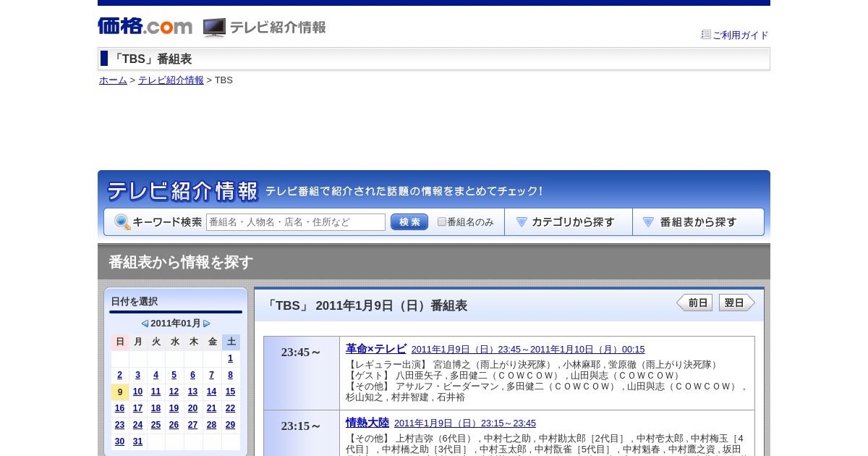Enable the 番組名のみ checkbox
Viewport: 868px width, 456px height.
442,221
